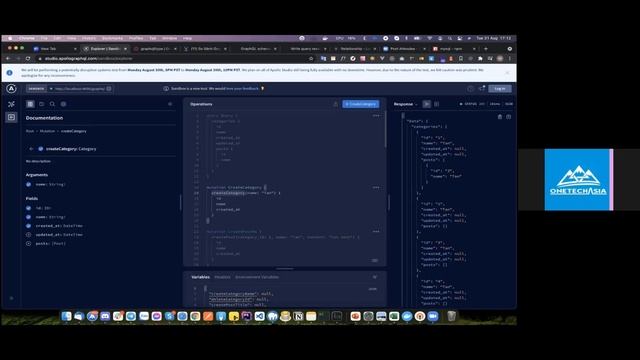The height and width of the screenshot is (360, 640).
Task: Reload the page in Chrome toolbar
Action: pyautogui.click(x=28, y=59)
